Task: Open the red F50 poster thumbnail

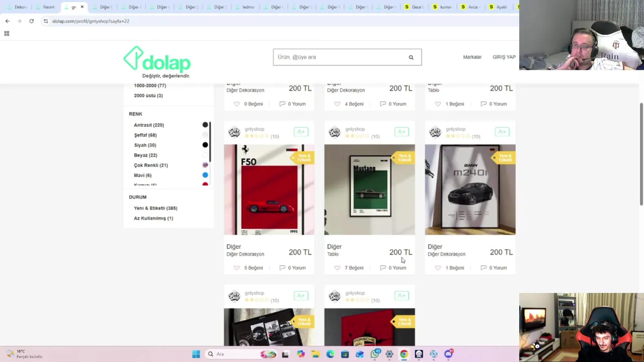Action: coord(269,190)
